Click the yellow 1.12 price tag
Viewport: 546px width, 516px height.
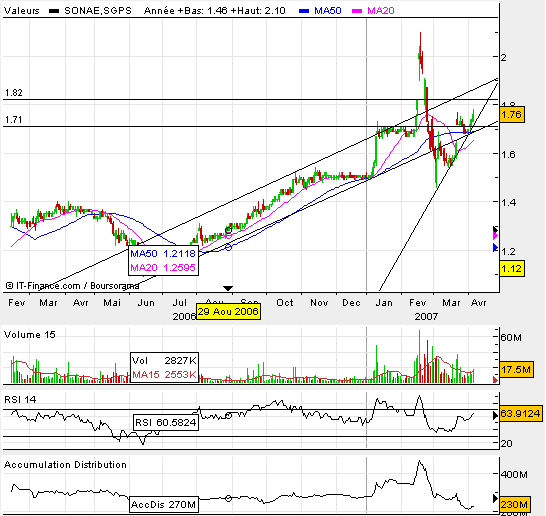pyautogui.click(x=512, y=269)
